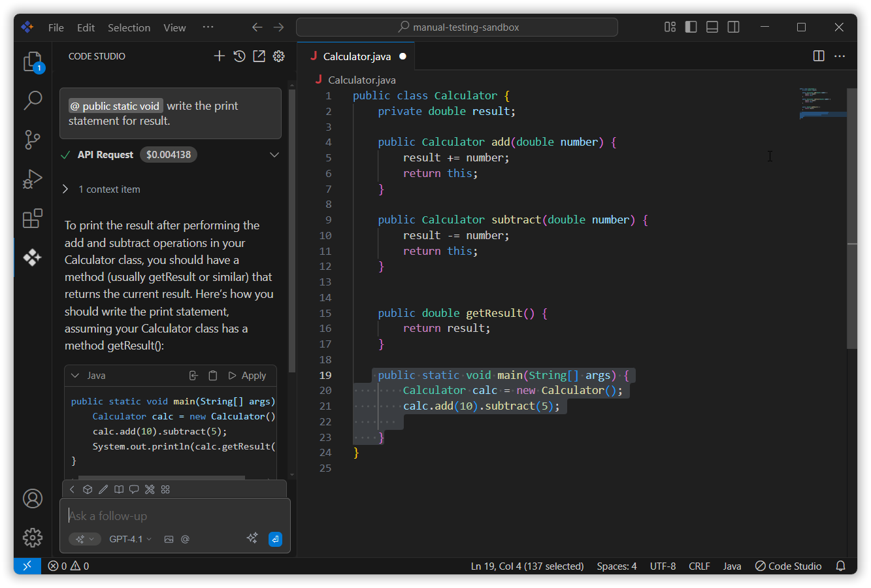Click the CRLF line ending indicator
The height and width of the screenshot is (588, 871).
pyautogui.click(x=699, y=566)
